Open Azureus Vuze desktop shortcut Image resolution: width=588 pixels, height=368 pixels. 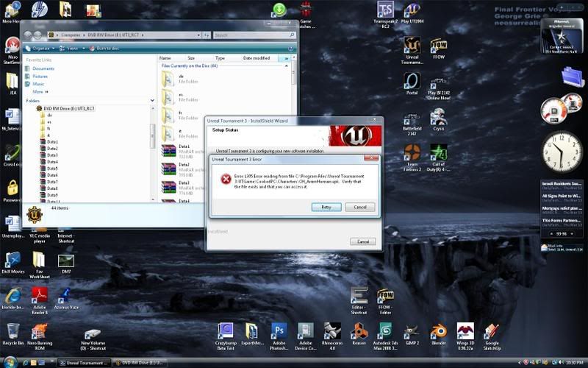(66, 298)
